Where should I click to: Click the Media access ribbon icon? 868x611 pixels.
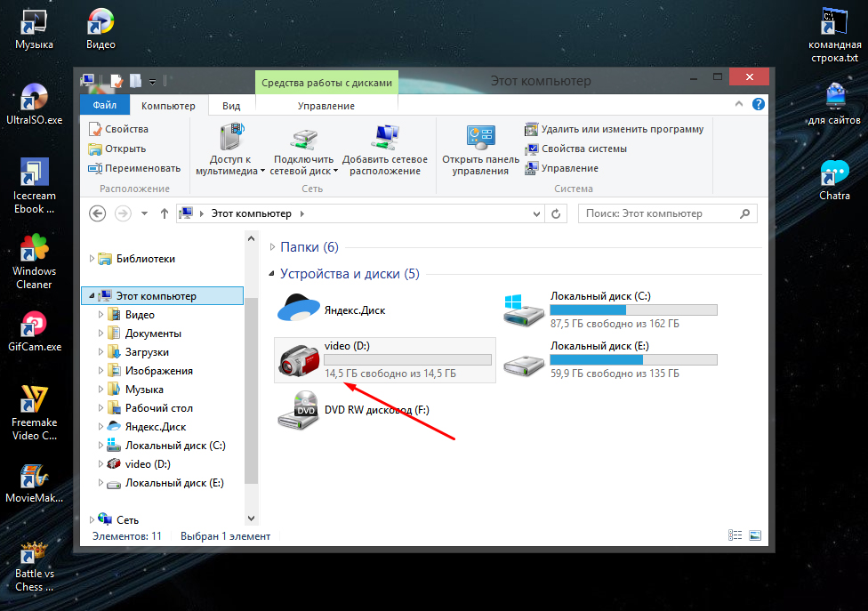[x=230, y=141]
